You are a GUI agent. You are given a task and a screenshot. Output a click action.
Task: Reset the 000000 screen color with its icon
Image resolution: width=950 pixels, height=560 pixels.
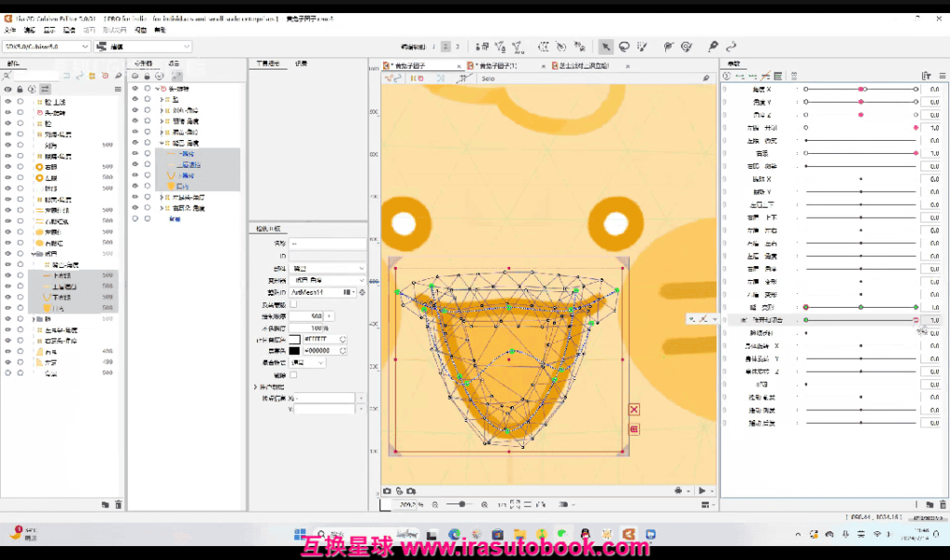343,350
